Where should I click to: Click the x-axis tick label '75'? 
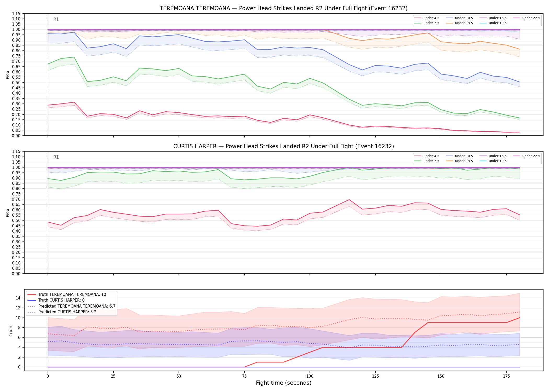[x=244, y=376]
